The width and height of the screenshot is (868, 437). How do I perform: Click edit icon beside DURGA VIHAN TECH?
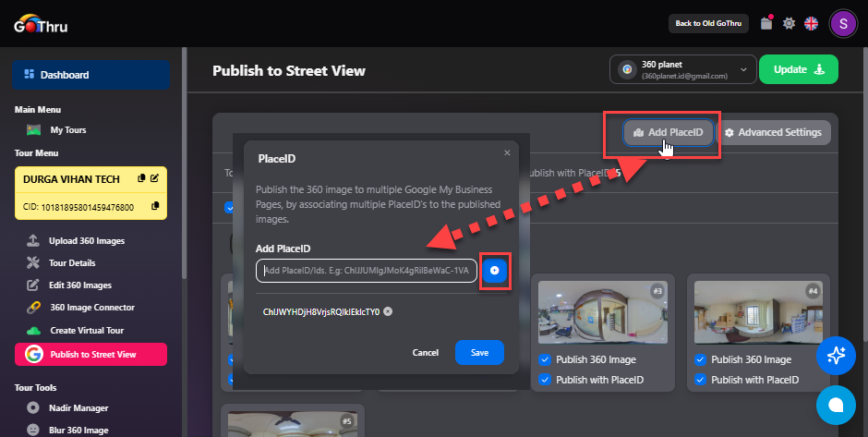coord(155,178)
